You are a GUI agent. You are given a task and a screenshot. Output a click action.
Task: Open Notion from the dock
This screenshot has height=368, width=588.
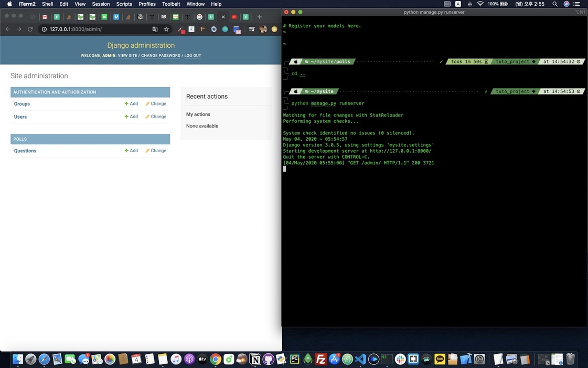click(x=254, y=360)
